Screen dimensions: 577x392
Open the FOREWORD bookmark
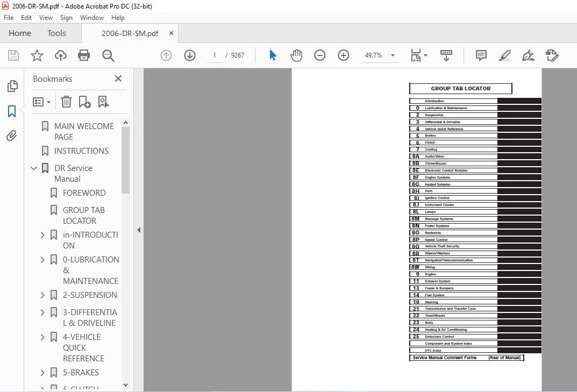coord(84,193)
